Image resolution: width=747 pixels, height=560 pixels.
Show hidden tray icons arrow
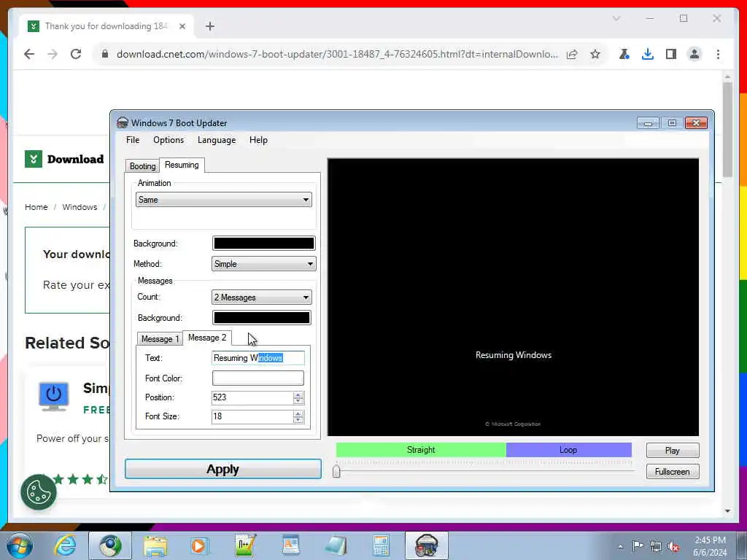(620, 546)
